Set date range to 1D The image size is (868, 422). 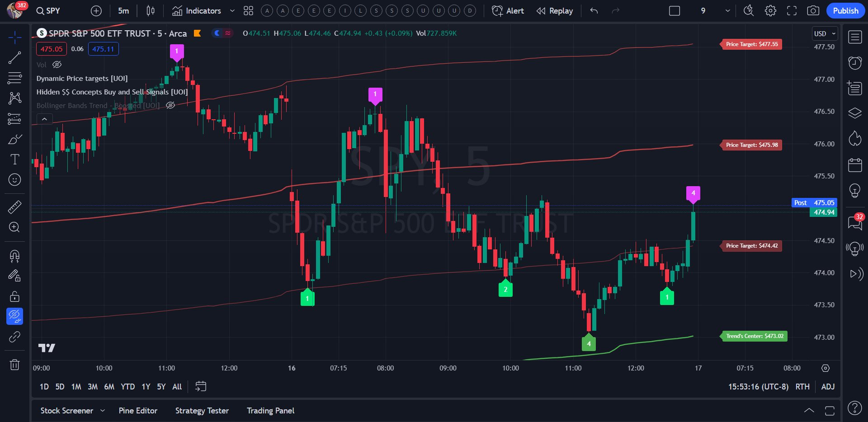click(x=44, y=387)
